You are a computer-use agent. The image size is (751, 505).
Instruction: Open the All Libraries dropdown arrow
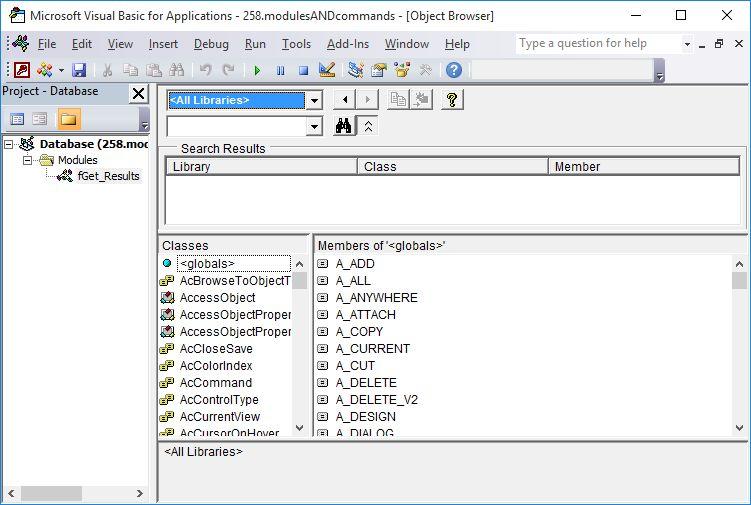(314, 100)
